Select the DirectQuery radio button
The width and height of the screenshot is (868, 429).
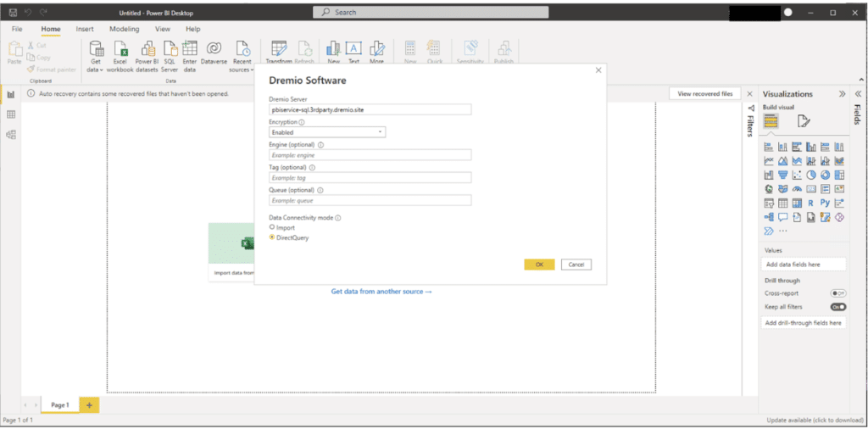coord(272,237)
